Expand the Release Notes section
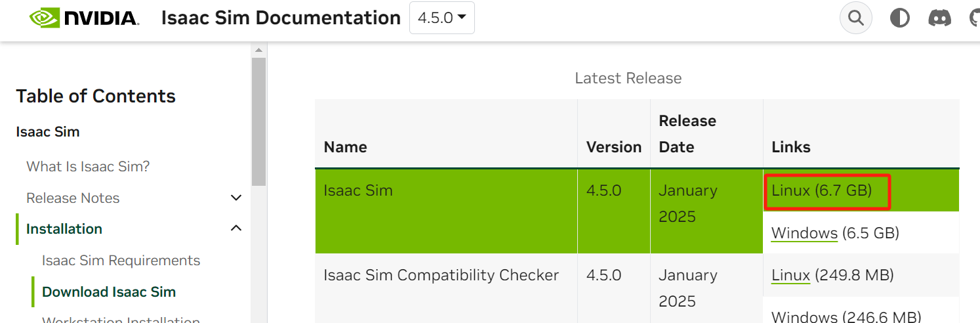This screenshot has height=323, width=980. [237, 198]
